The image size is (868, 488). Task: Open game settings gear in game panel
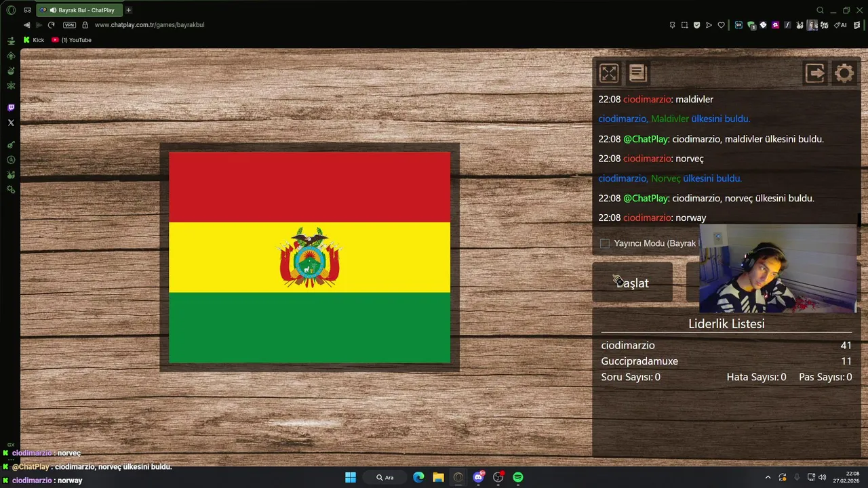(x=844, y=73)
